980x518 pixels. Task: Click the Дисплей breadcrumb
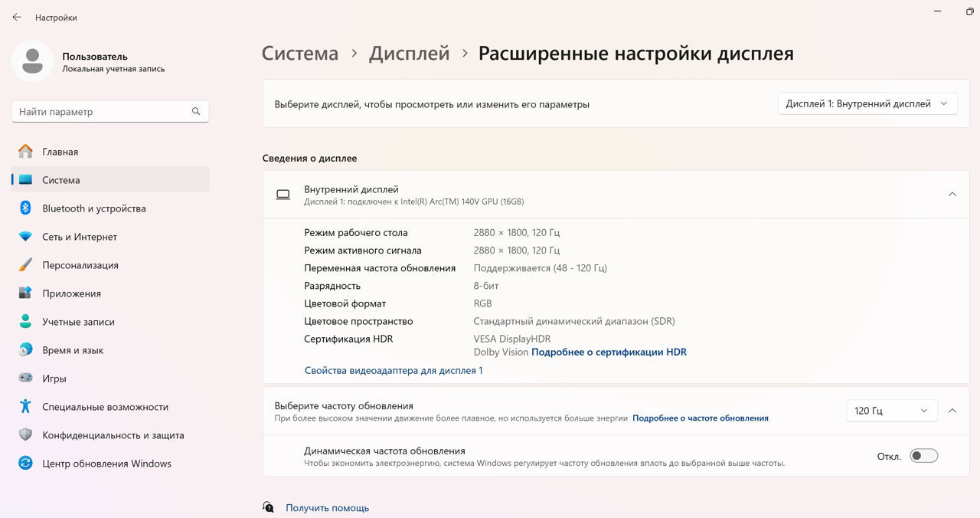coord(409,54)
